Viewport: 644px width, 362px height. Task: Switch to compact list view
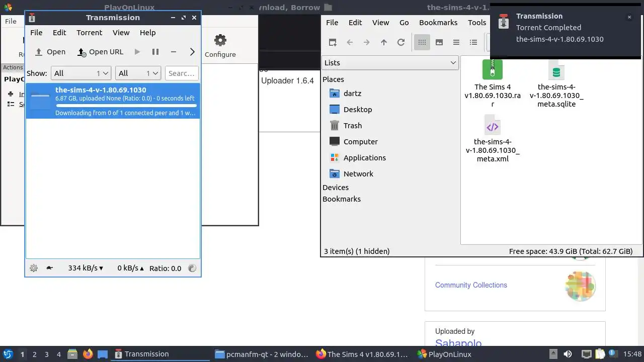coord(456,42)
